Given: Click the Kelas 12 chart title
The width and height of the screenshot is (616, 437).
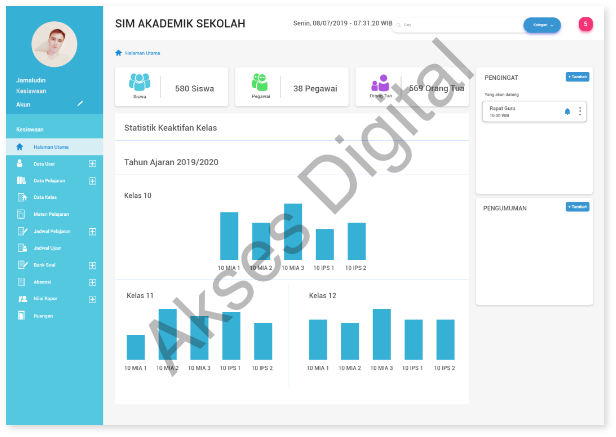Looking at the screenshot, I should click(x=323, y=295).
